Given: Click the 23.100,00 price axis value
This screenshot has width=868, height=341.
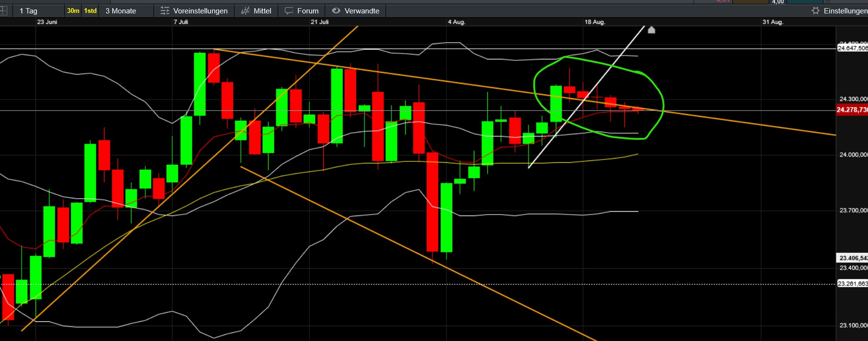Looking at the screenshot, I should 853,325.
